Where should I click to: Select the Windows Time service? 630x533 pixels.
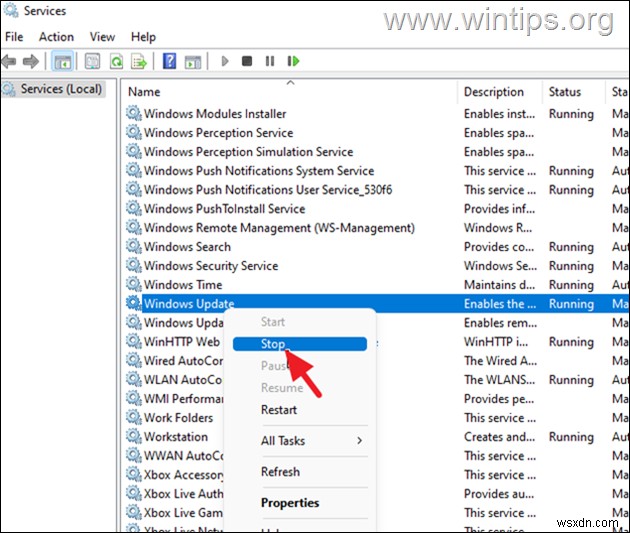coord(183,285)
